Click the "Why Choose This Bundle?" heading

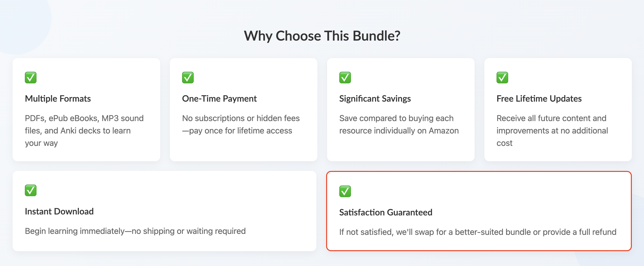[322, 36]
